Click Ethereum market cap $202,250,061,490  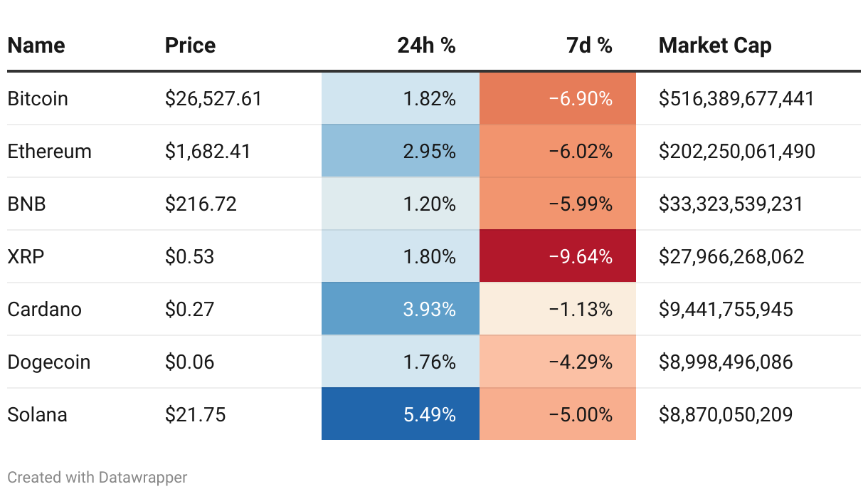[737, 151]
